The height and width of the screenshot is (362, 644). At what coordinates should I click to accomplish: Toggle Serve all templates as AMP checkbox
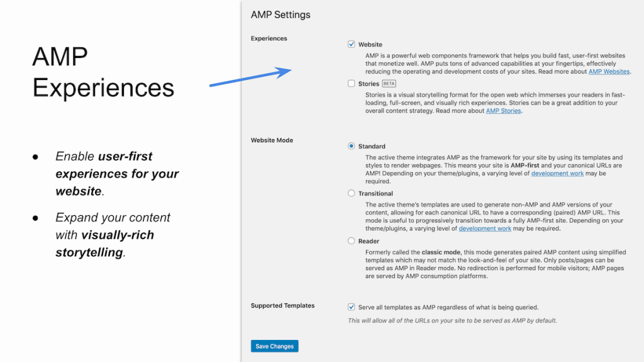[351, 307]
